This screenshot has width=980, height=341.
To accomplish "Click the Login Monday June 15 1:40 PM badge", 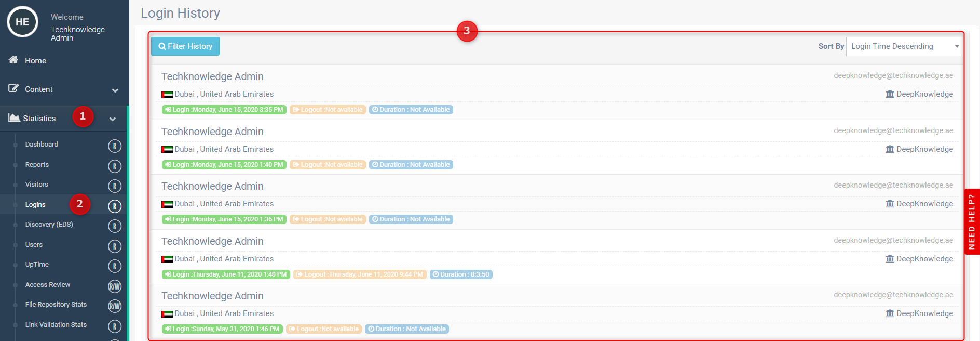I will [224, 165].
